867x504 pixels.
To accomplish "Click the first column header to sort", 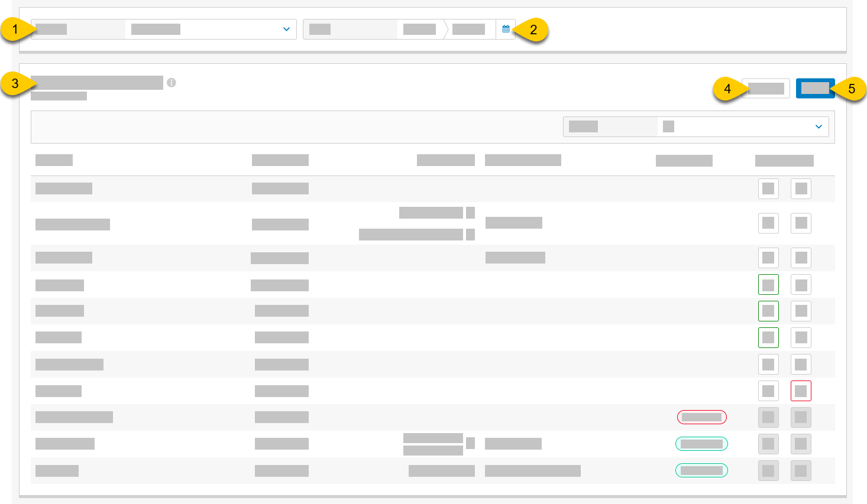I will click(54, 160).
